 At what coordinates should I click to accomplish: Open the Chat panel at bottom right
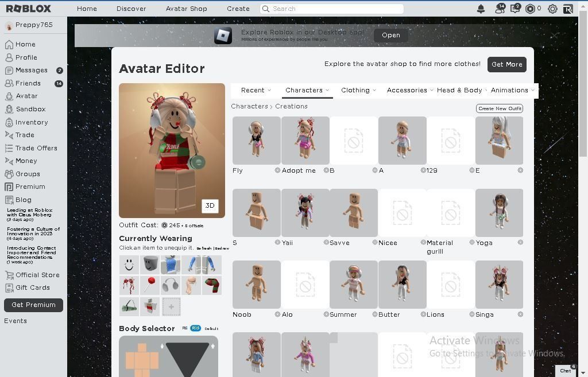pos(566,371)
